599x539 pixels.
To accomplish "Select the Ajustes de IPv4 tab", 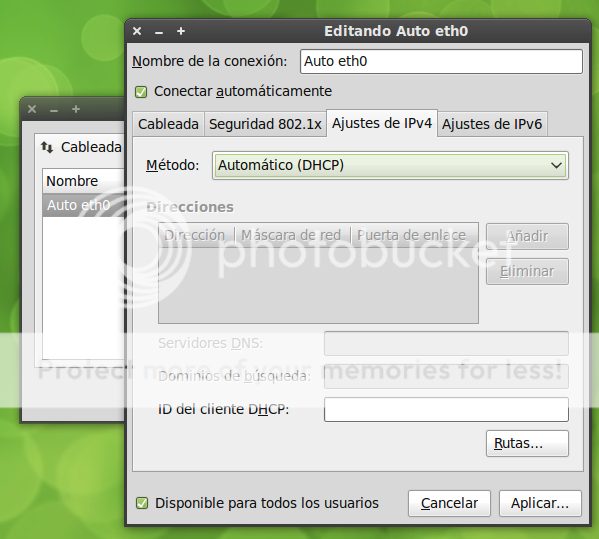I will (382, 123).
